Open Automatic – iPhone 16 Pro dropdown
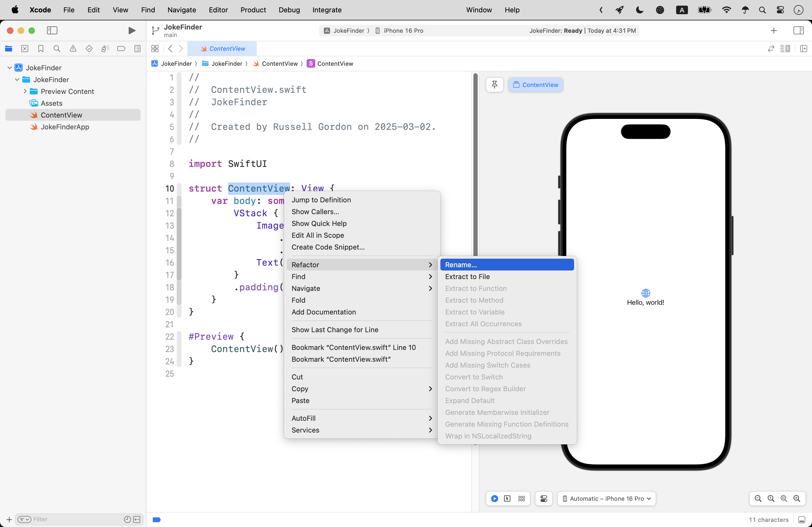The image size is (812, 527). click(x=606, y=498)
